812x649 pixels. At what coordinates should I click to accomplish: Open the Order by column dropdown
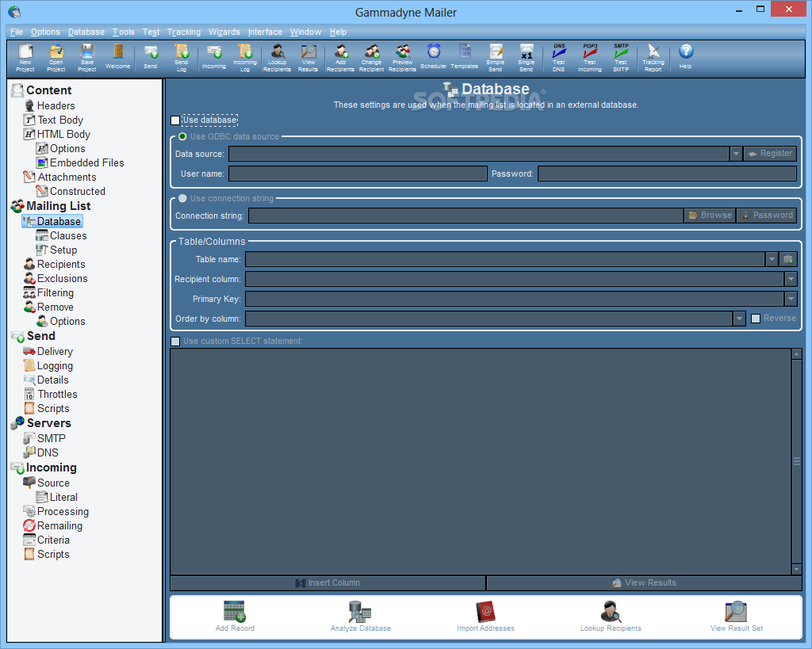(x=739, y=319)
